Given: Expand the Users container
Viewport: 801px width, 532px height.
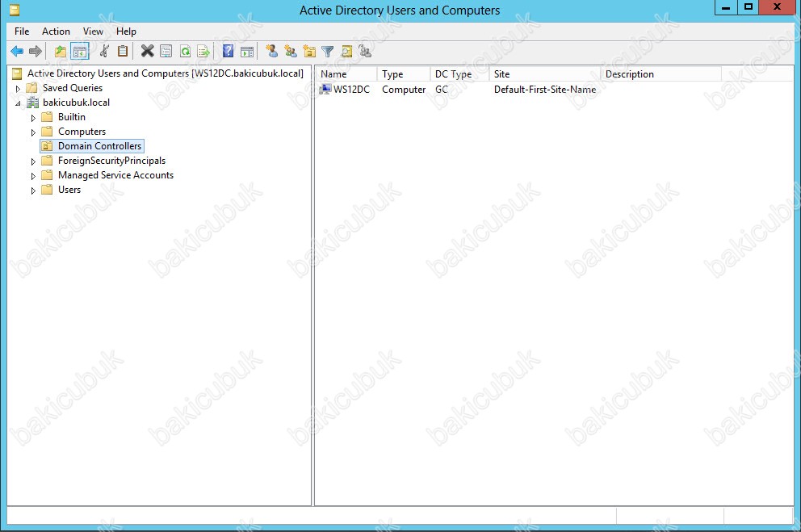Looking at the screenshot, I should click(33, 191).
